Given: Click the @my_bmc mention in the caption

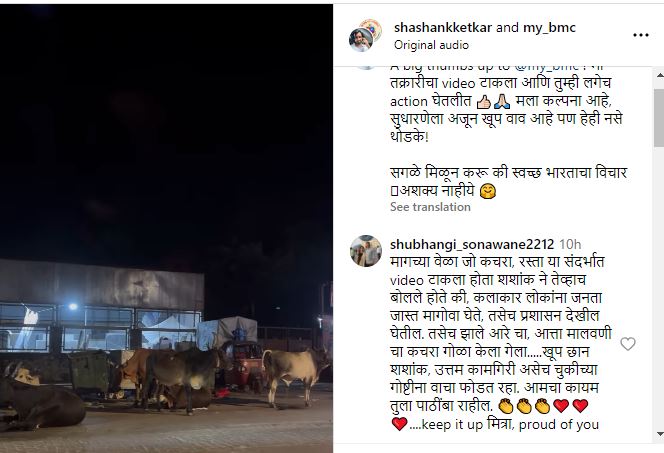Looking at the screenshot, I should pyautogui.click(x=547, y=68).
